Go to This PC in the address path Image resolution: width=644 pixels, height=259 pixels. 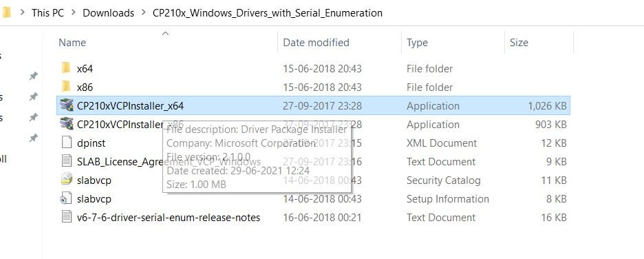click(47, 13)
